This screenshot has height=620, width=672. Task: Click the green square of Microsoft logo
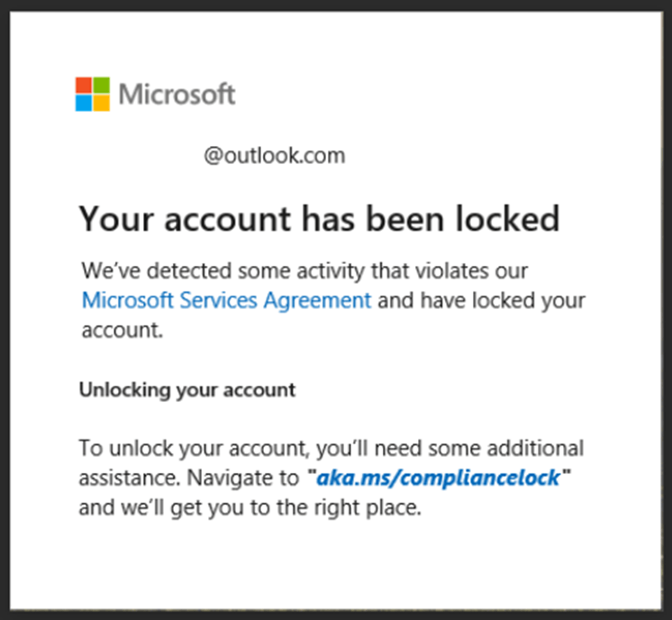101,85
